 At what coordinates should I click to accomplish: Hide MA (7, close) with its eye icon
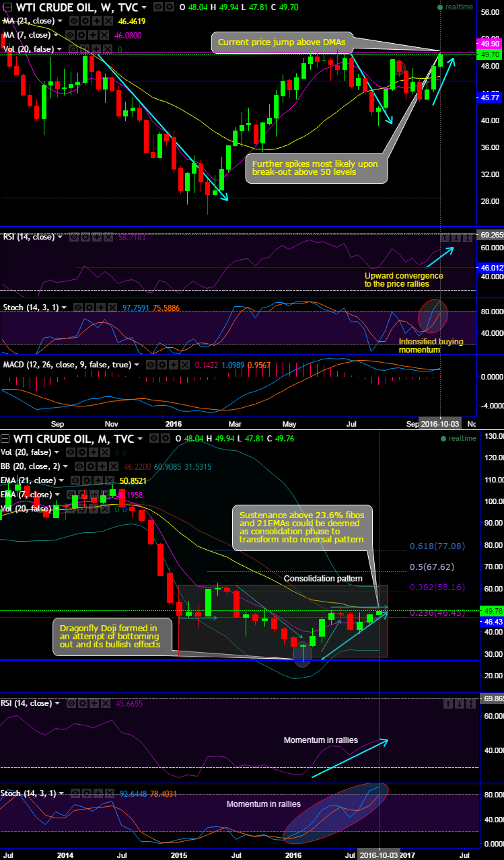pos(69,35)
